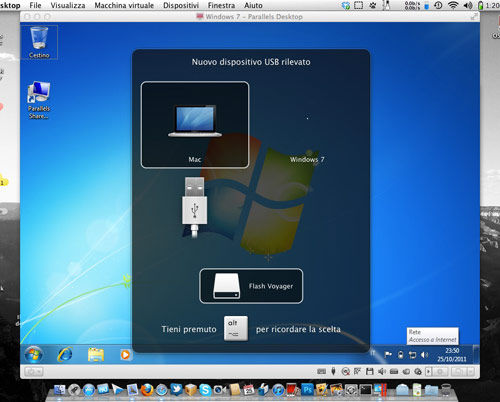Open Finder from the Dock
500x402 pixels.
tap(59, 390)
